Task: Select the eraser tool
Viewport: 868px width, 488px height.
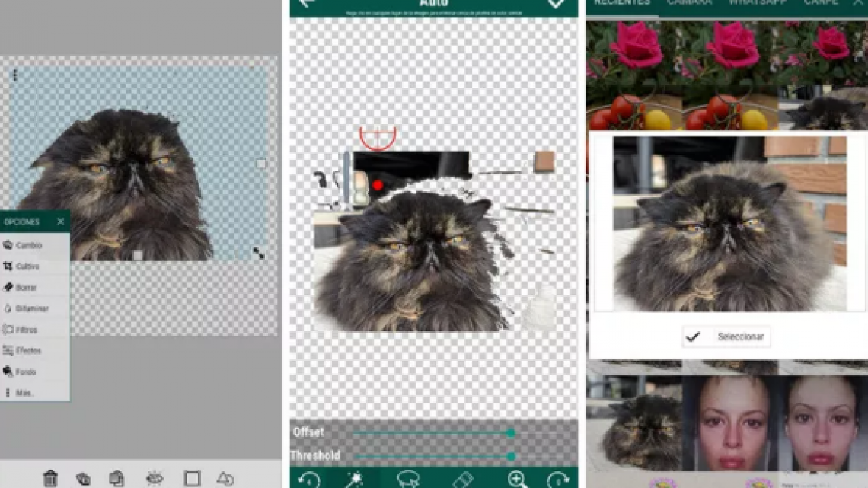Action: pyautogui.click(x=464, y=479)
